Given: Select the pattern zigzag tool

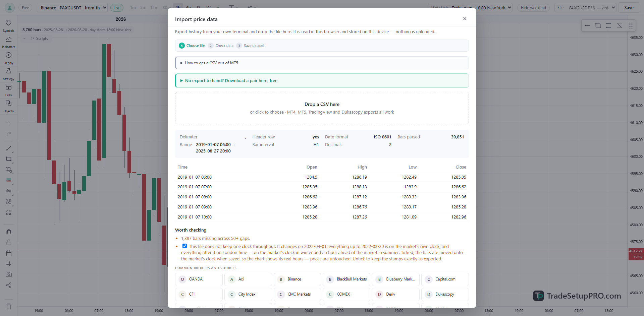Looking at the screenshot, I should (9, 202).
